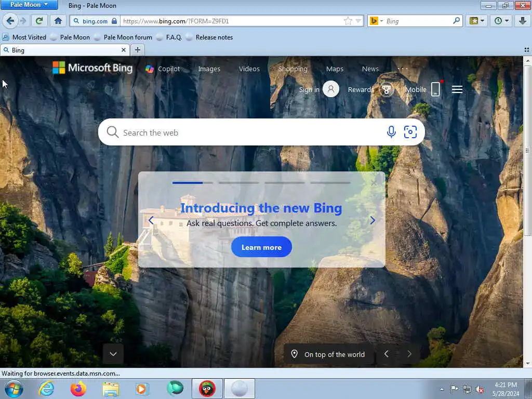The image size is (532, 399).
Task: Close the Introducing new Bing banner
Action: click(x=374, y=183)
